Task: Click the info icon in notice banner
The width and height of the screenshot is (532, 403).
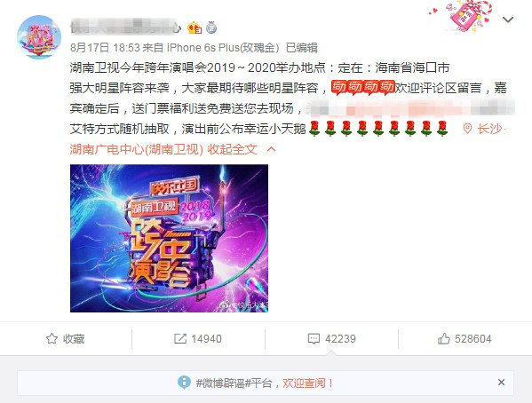Action: pos(184,383)
